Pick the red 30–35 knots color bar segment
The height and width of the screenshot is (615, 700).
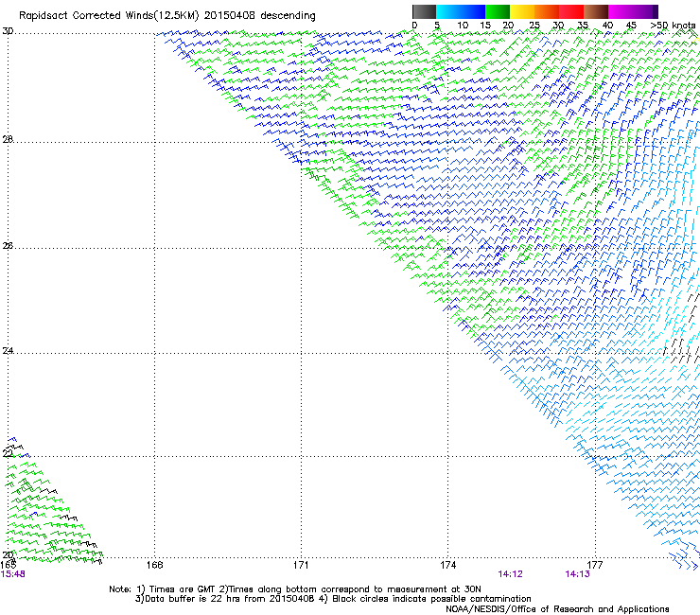(571, 11)
